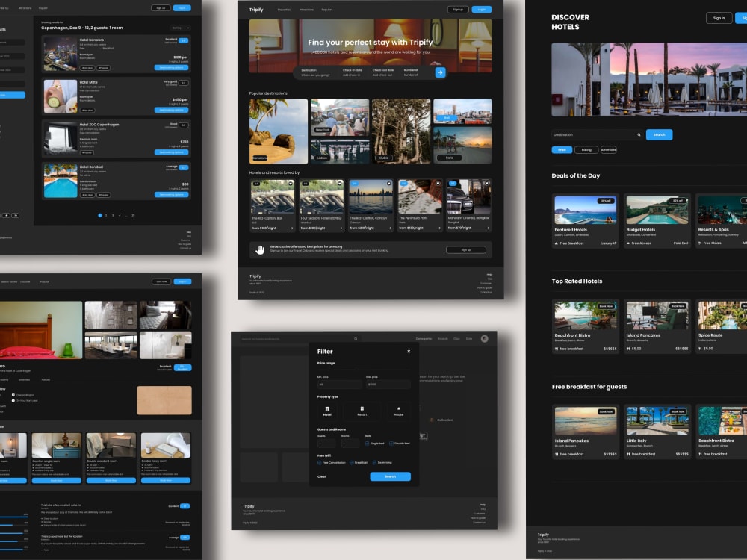
Task: Open the Four Seasons Hotel Istanbul chevron
Action: pos(341,228)
